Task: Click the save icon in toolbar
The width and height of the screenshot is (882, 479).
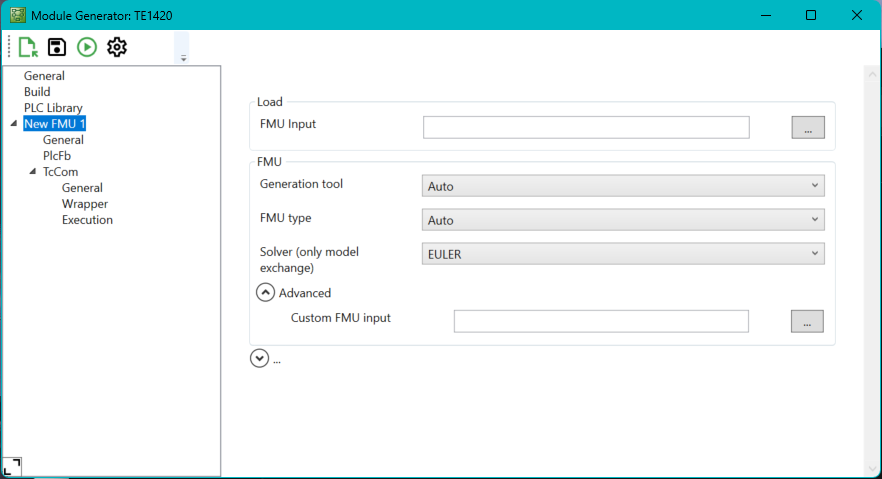Action: click(57, 47)
